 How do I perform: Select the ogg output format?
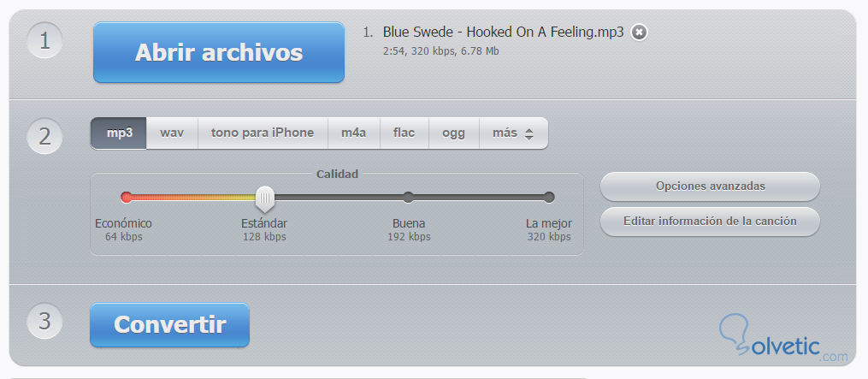(454, 133)
